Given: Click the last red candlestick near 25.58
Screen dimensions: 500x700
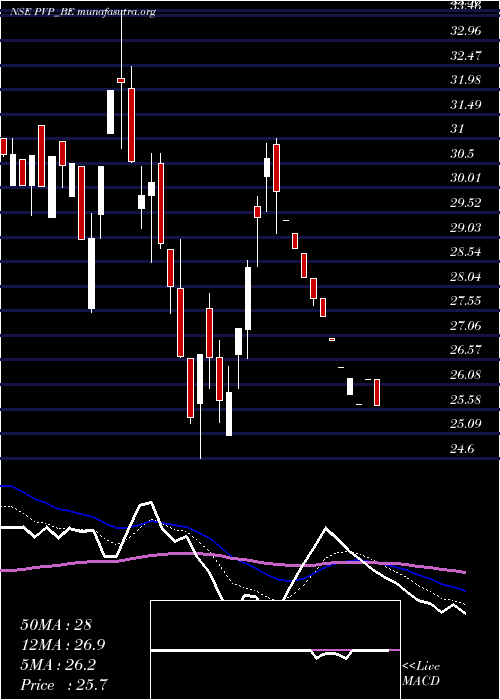Looking at the screenshot, I should click(377, 392).
